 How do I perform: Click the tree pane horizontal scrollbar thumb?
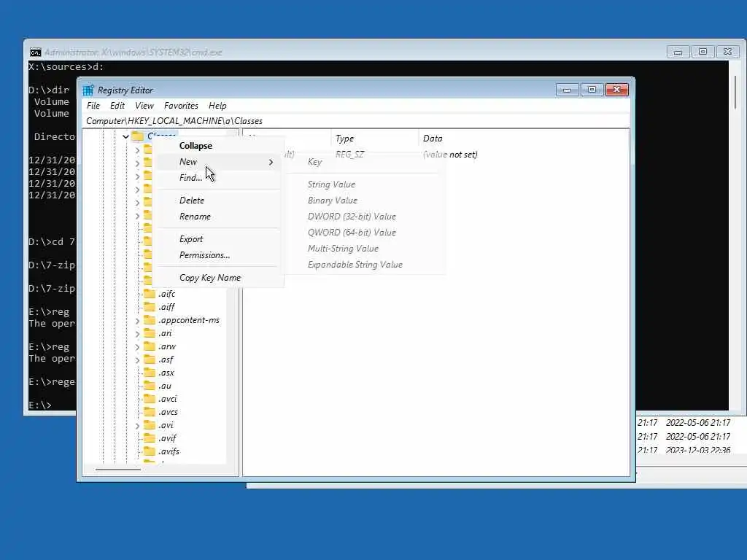click(117, 470)
